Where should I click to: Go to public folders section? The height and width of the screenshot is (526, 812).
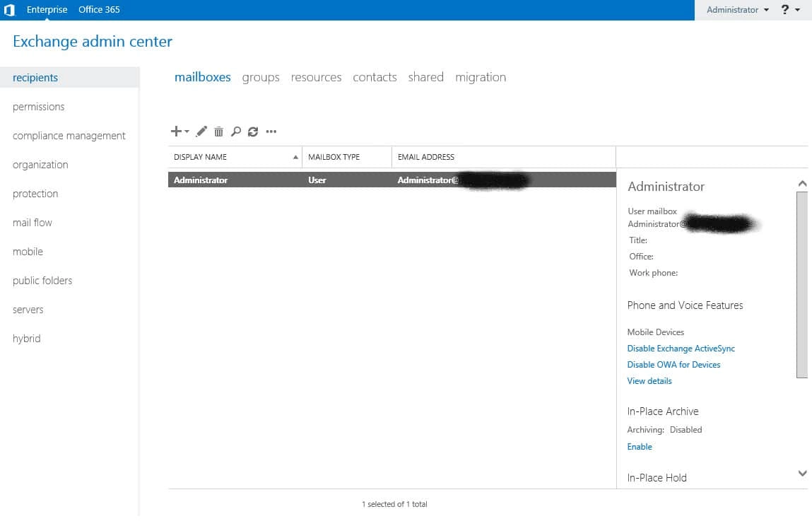(x=42, y=281)
